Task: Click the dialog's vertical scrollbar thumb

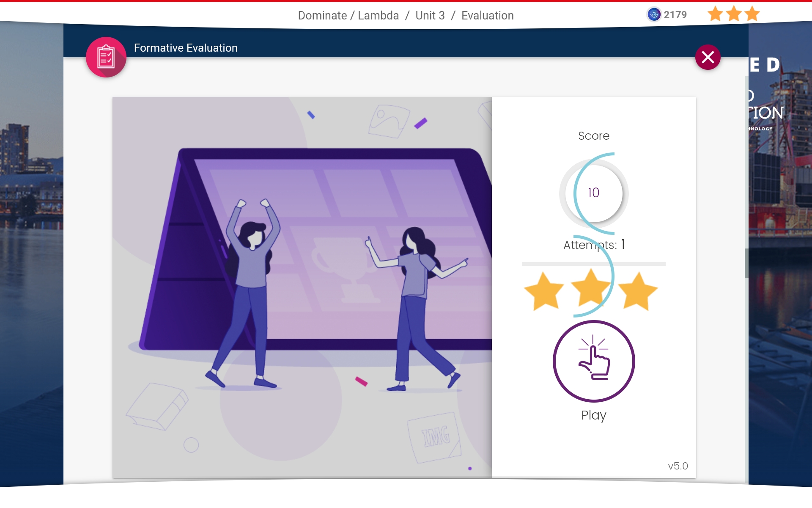Action: click(x=746, y=262)
